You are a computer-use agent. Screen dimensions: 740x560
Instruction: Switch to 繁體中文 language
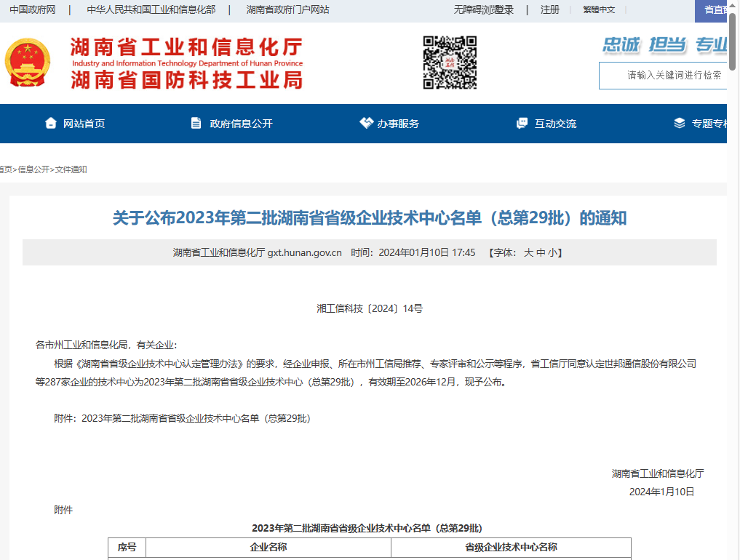[599, 9]
